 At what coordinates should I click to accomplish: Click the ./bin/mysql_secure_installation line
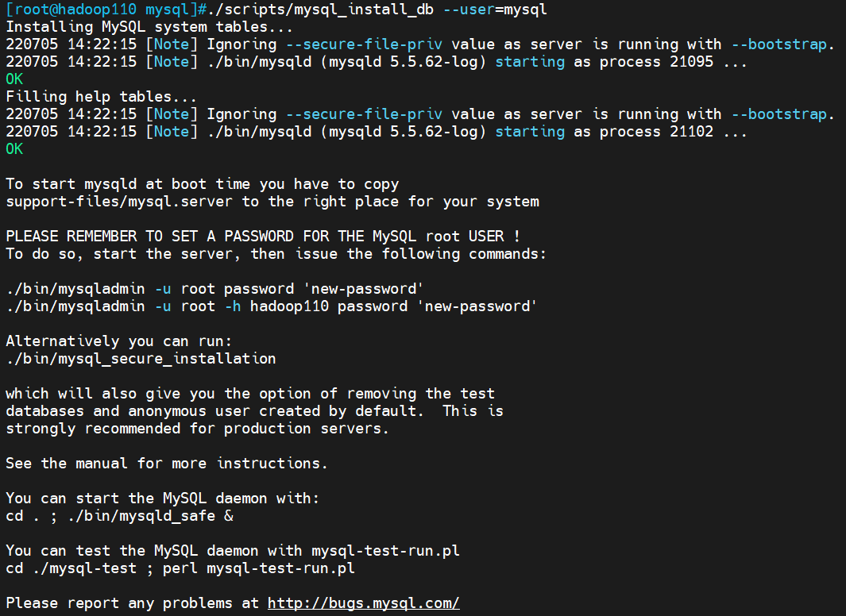click(141, 359)
